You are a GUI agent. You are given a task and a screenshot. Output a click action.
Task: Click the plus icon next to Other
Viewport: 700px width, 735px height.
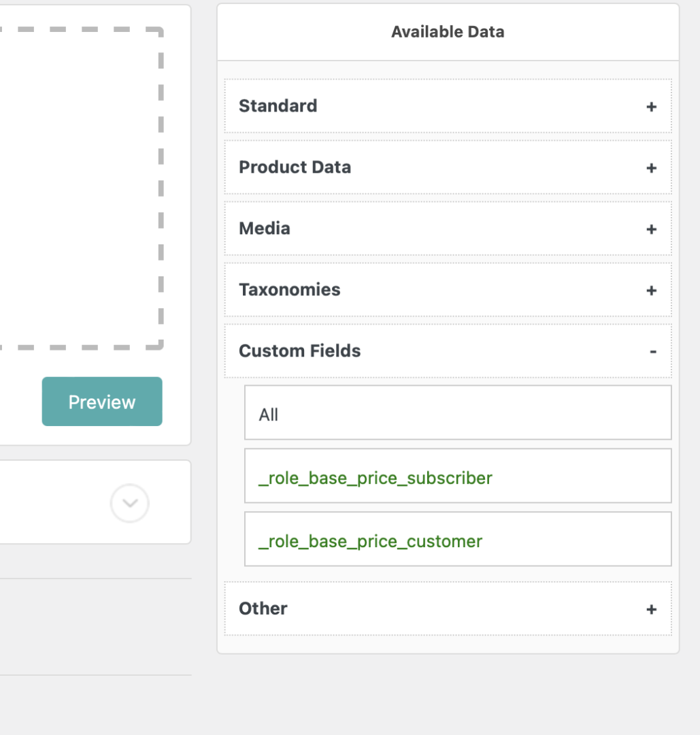coord(651,609)
